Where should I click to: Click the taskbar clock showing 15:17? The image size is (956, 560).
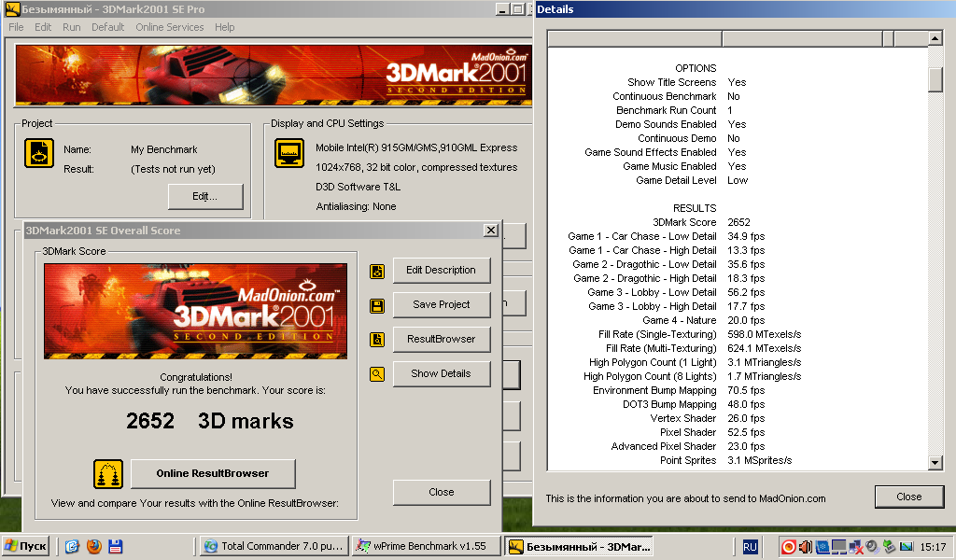click(x=934, y=547)
